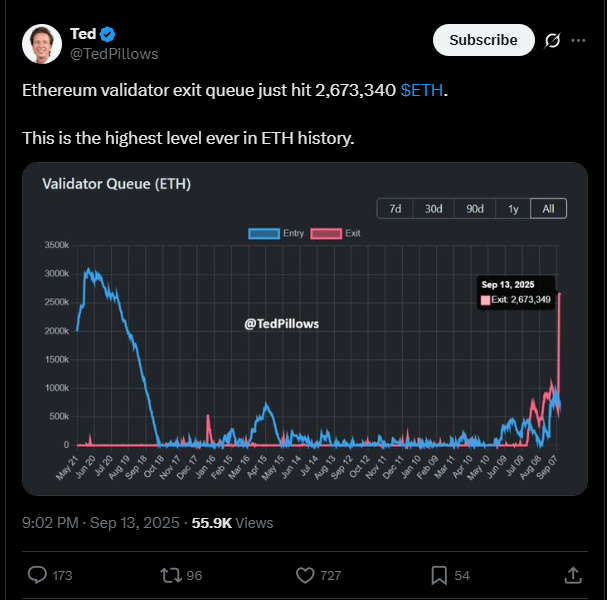Screen dimensions: 607x600
Task: Click the reply comment bubble icon
Action: pos(37,575)
